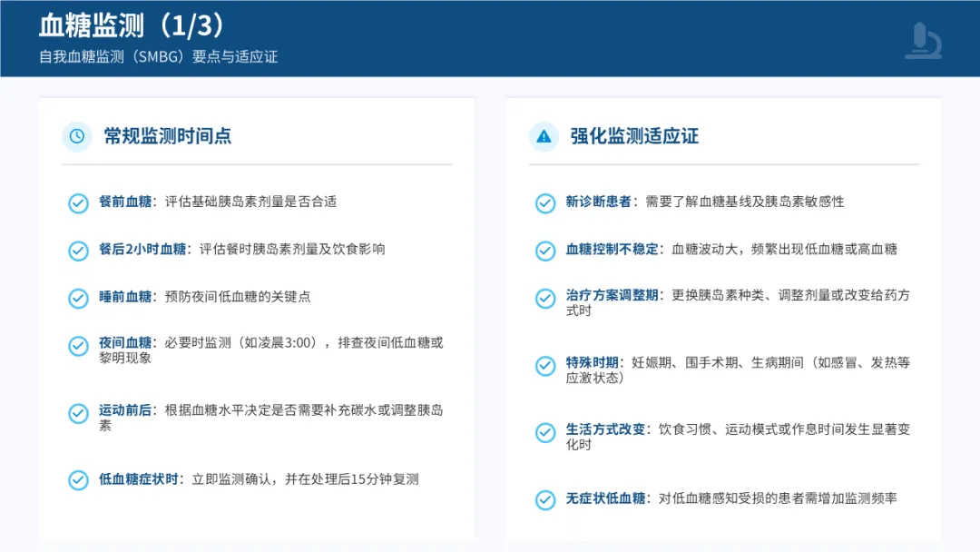Click the microscope icon in the header

coord(924,41)
